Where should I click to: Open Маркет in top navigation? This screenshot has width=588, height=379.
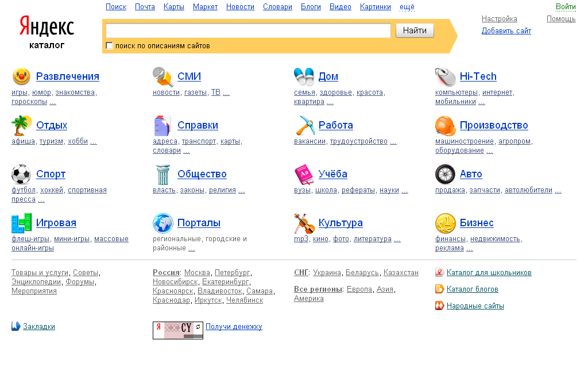point(205,7)
